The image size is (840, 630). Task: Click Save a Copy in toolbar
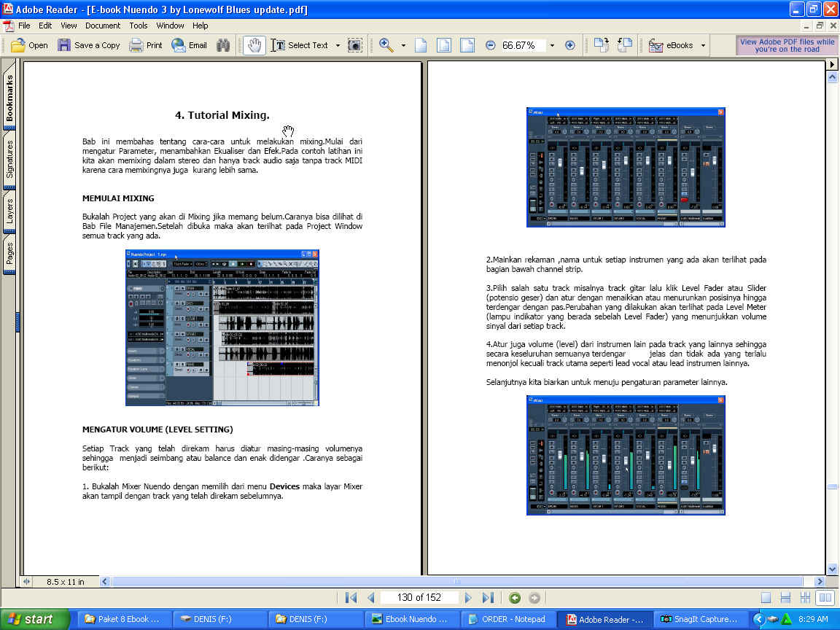coord(89,45)
